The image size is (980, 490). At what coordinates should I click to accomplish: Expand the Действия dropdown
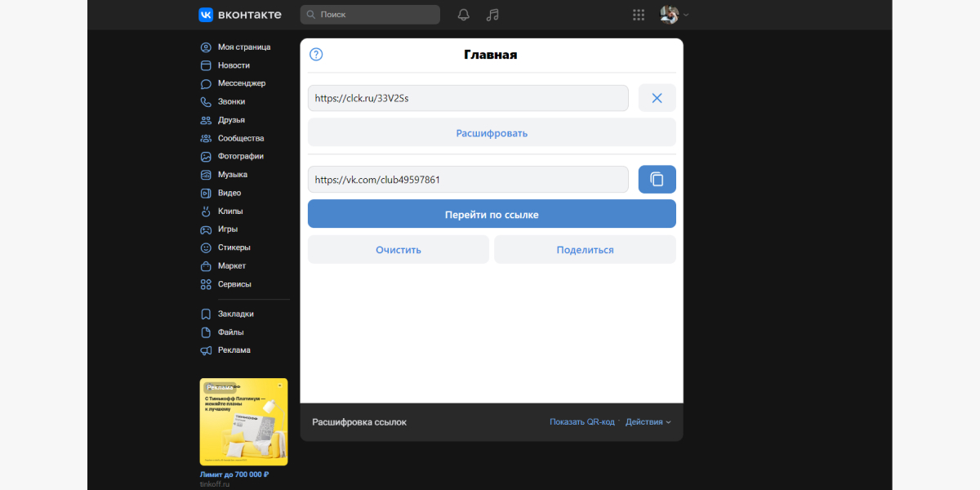(x=648, y=422)
